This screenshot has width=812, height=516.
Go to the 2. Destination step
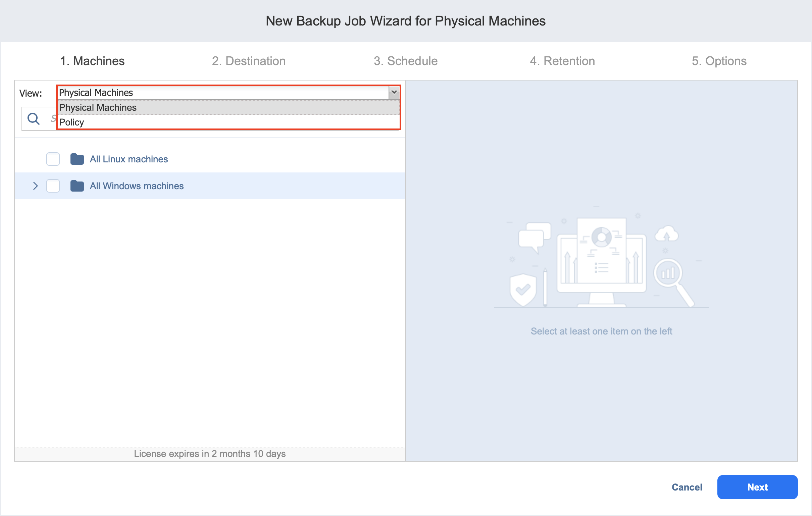(249, 61)
